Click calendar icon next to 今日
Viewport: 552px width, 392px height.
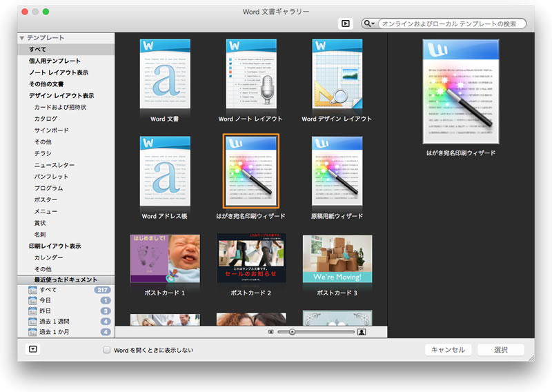click(x=32, y=300)
